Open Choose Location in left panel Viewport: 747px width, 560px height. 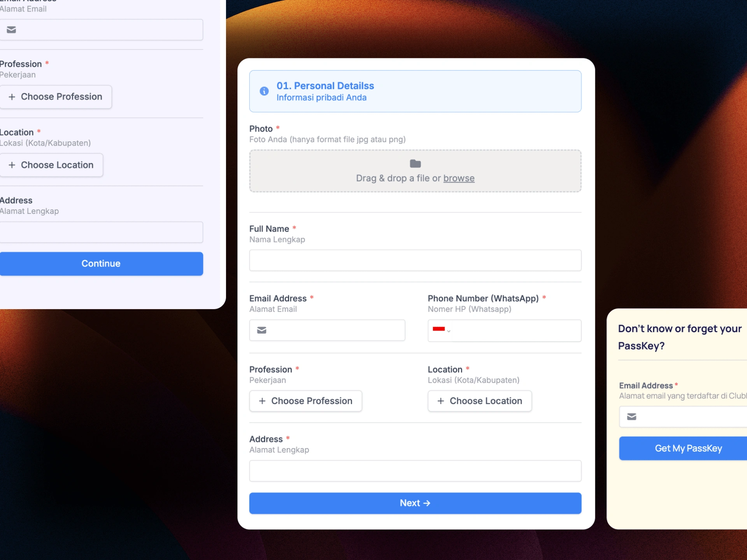click(51, 165)
